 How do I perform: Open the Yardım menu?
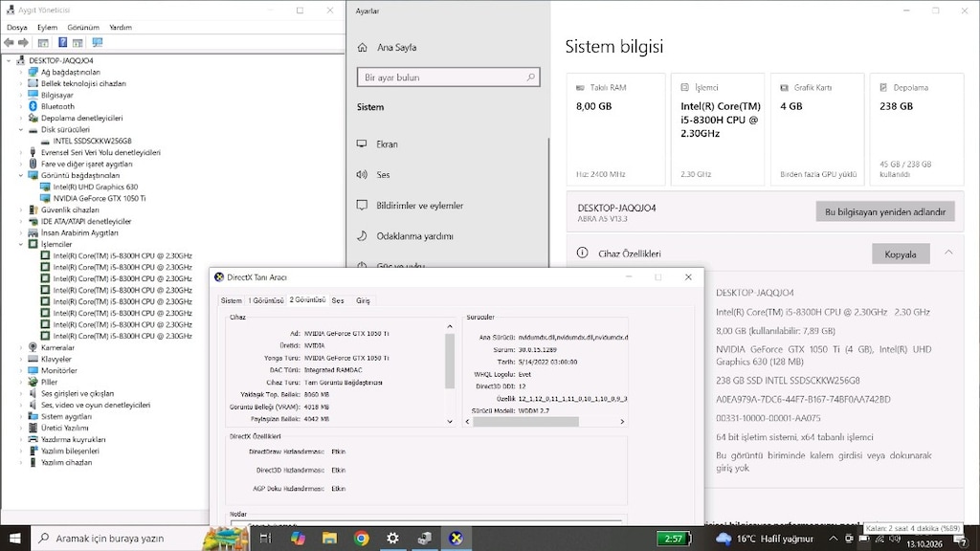point(120,28)
